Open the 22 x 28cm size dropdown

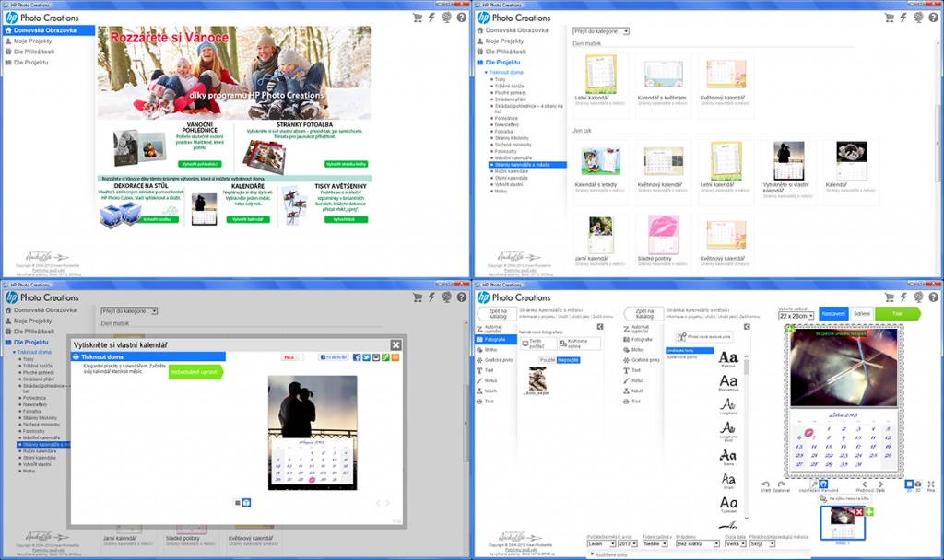[x=796, y=316]
